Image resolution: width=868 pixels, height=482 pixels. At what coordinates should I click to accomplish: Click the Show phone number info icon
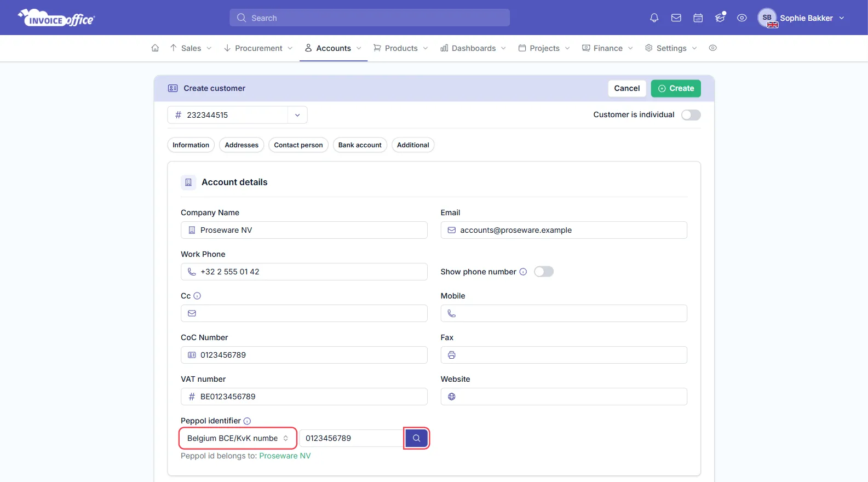[x=523, y=272]
